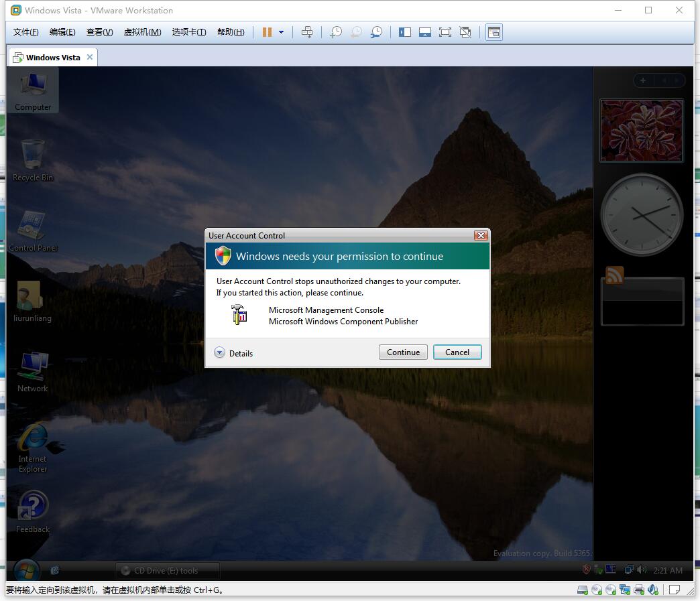This screenshot has height=601, width=700.
Task: Take a snapshot of the virtual machine
Action: coord(336,32)
